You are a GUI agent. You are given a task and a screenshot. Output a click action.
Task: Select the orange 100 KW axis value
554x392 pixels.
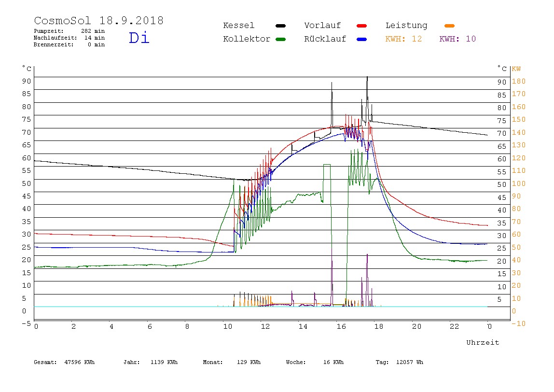[x=519, y=183]
